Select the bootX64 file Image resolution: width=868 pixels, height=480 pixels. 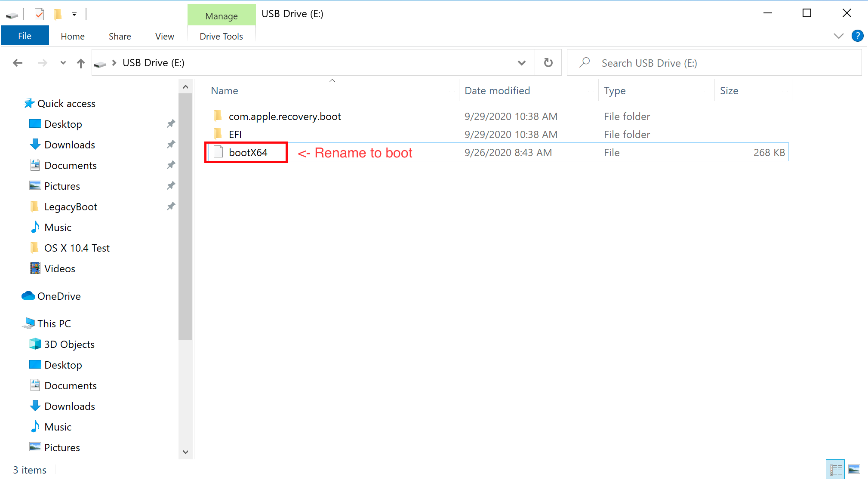tap(248, 153)
